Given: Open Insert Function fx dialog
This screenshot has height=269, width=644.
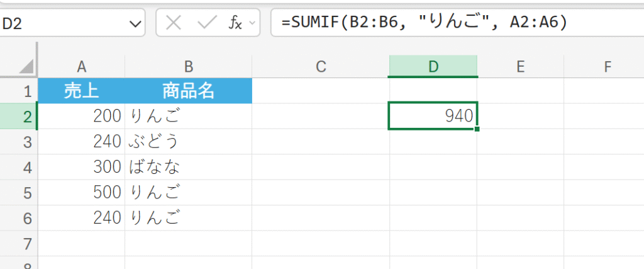Looking at the screenshot, I should [x=235, y=23].
